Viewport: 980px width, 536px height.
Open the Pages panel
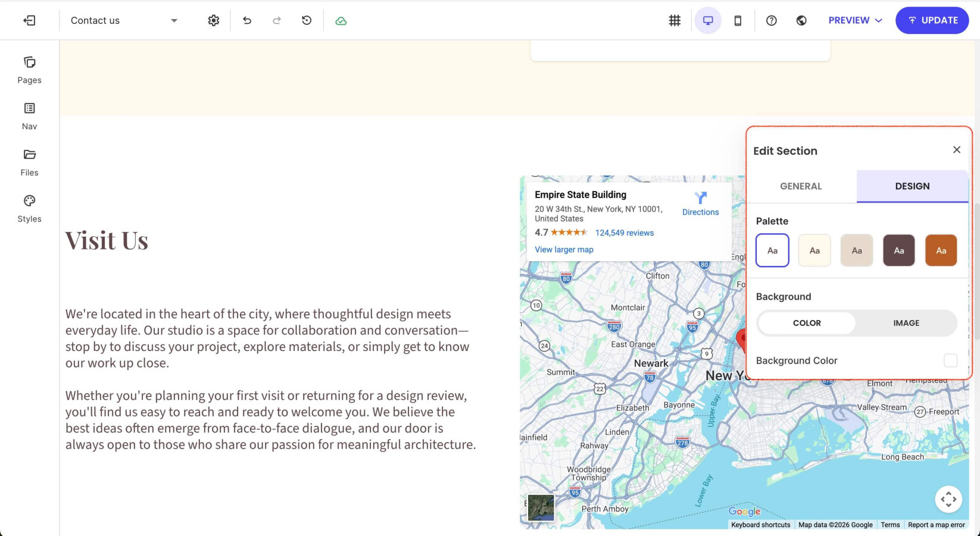[29, 70]
